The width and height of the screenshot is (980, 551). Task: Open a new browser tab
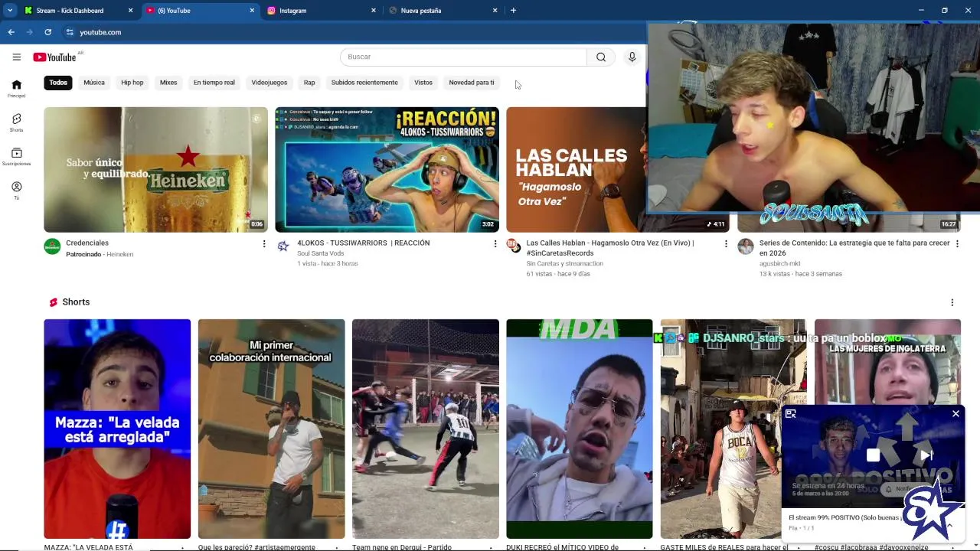click(x=513, y=11)
